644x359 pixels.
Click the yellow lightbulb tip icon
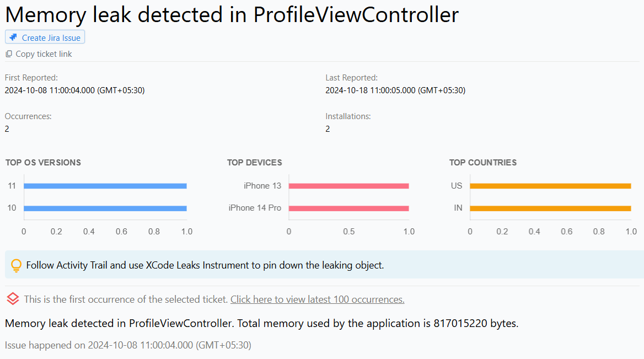(x=16, y=265)
